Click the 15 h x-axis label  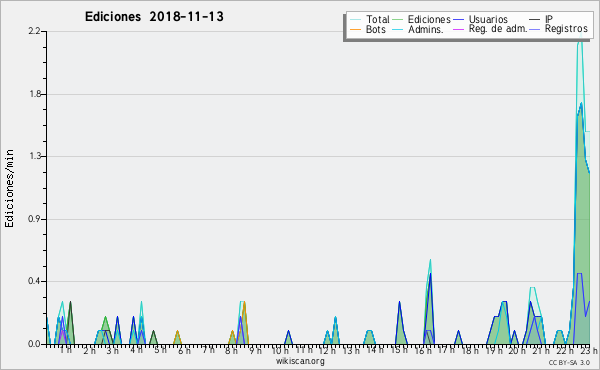point(398,350)
